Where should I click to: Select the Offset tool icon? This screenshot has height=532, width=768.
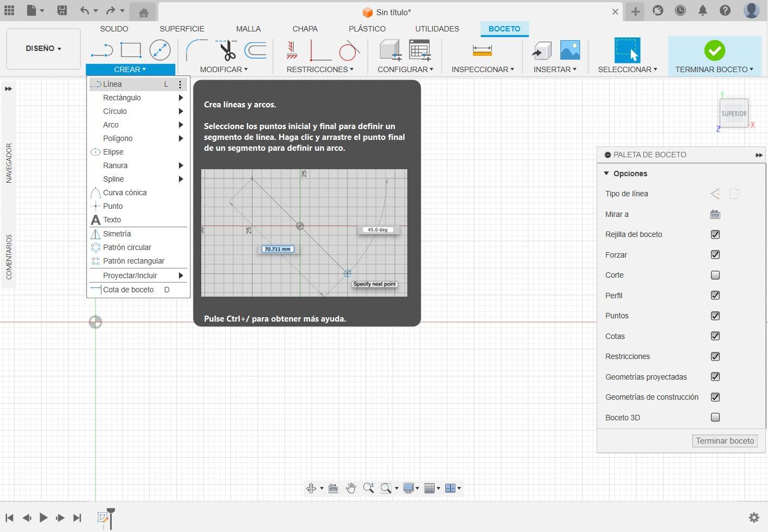pos(255,50)
